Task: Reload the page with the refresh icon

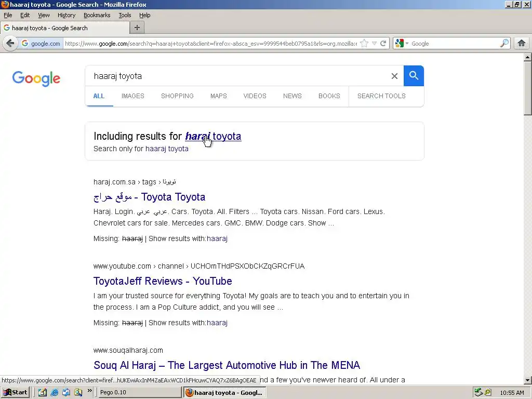Action: pyautogui.click(x=383, y=44)
